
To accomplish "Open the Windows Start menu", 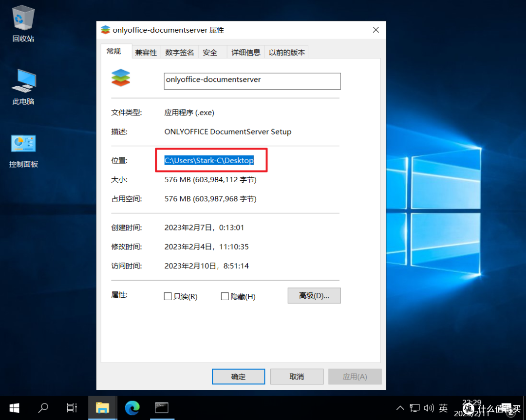I will (x=15, y=408).
